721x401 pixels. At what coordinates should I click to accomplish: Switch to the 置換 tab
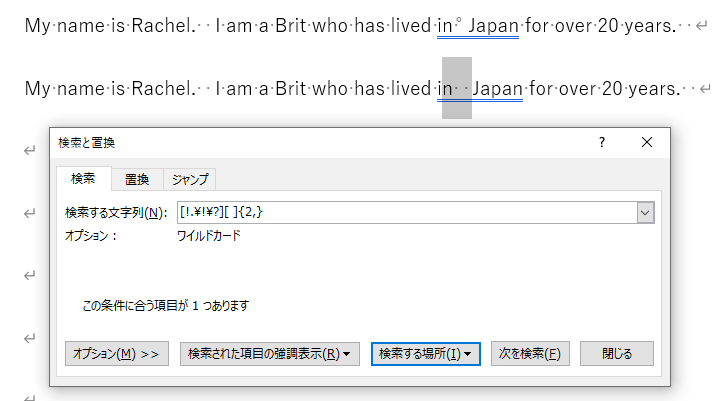(x=137, y=179)
